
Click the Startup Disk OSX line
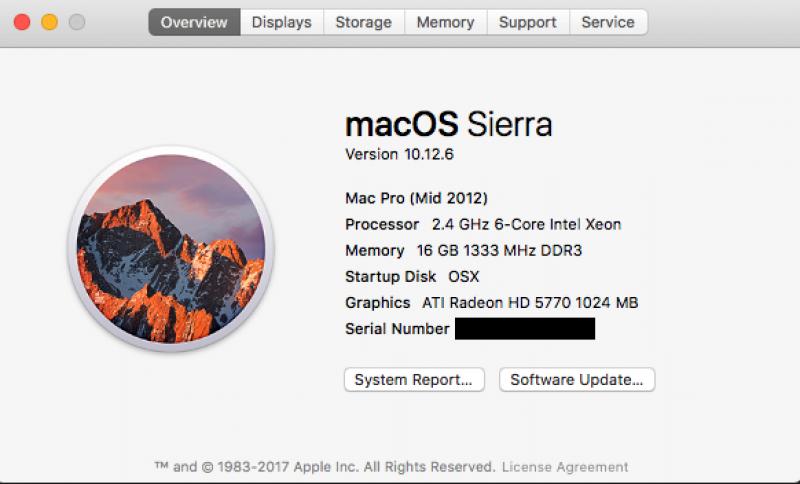(412, 276)
